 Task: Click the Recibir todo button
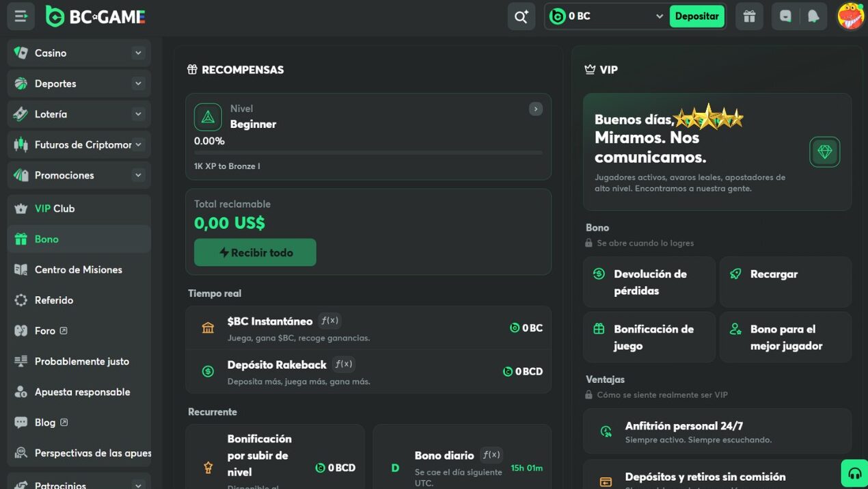(x=255, y=252)
